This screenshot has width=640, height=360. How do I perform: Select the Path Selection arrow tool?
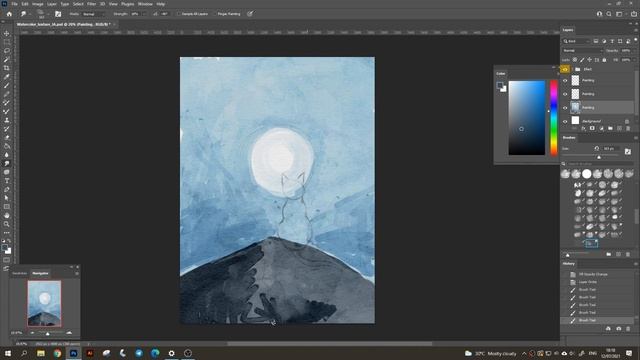(x=7, y=198)
